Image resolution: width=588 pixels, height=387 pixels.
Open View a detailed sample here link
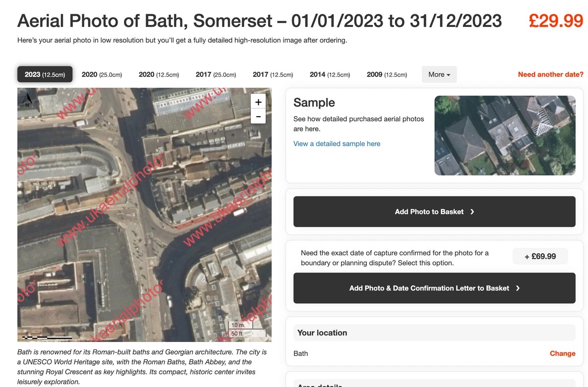click(337, 144)
